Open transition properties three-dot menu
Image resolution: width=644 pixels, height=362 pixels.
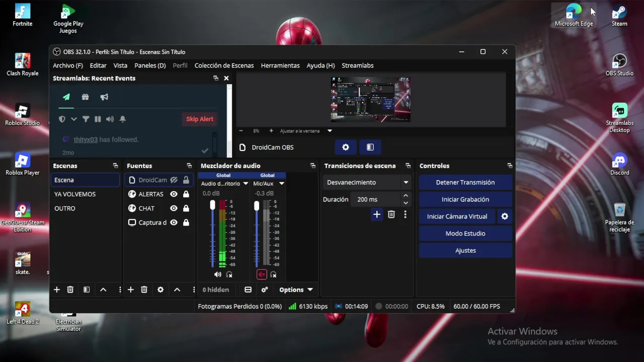[x=405, y=215]
